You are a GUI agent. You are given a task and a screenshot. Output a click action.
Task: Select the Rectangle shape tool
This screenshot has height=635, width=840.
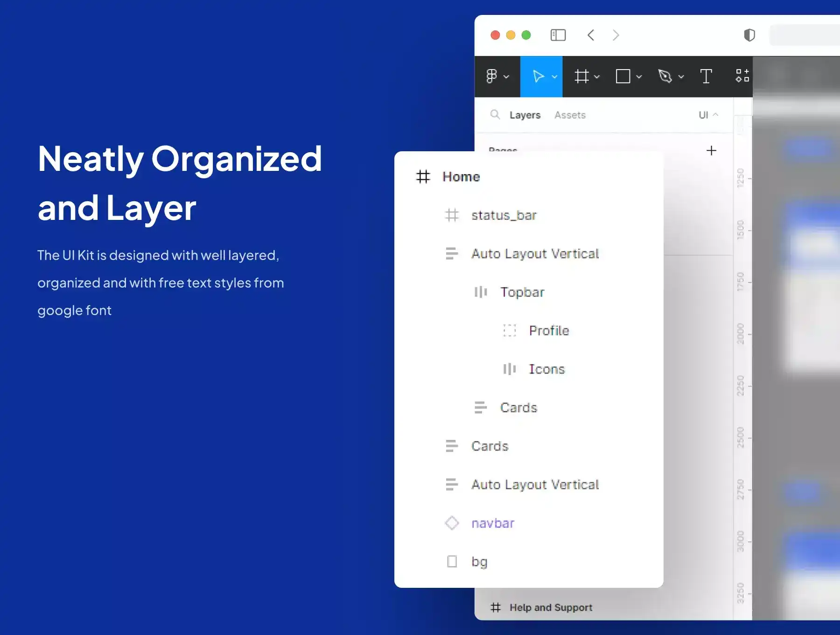[623, 76]
